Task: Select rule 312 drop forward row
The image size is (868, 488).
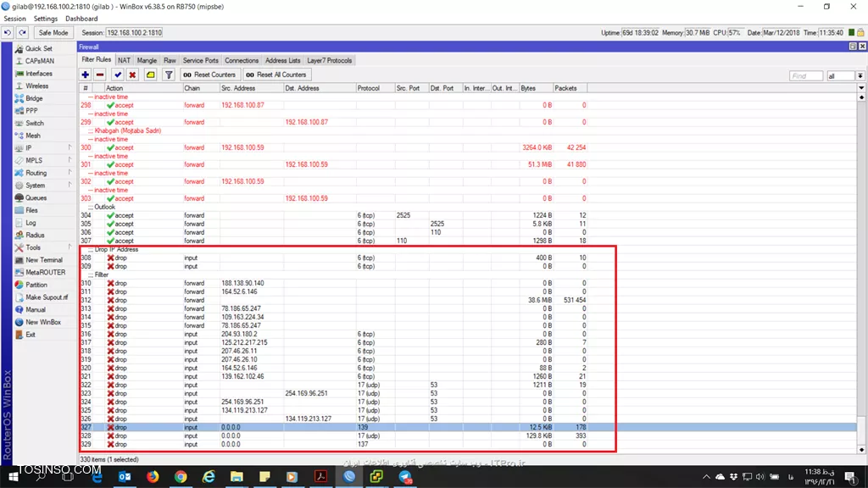Action: [x=468, y=300]
